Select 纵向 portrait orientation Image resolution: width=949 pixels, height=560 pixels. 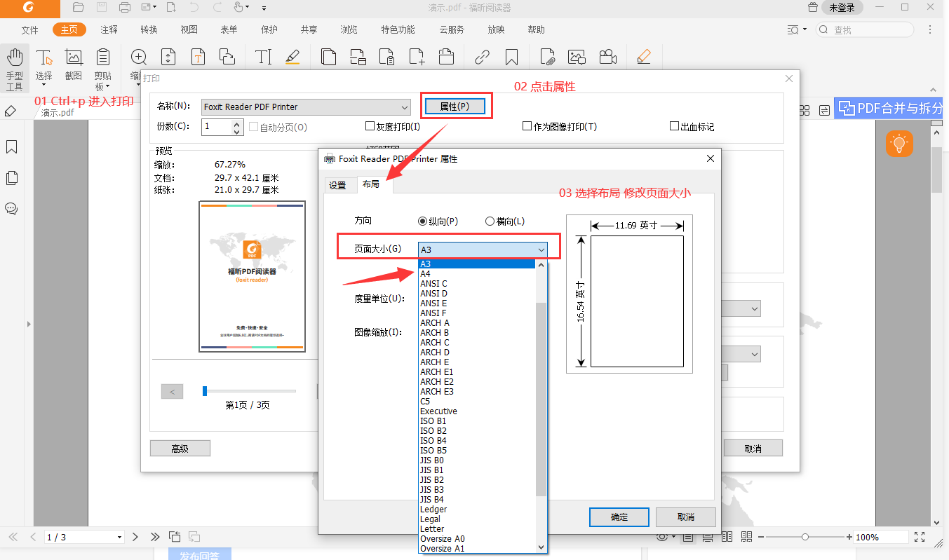point(422,221)
